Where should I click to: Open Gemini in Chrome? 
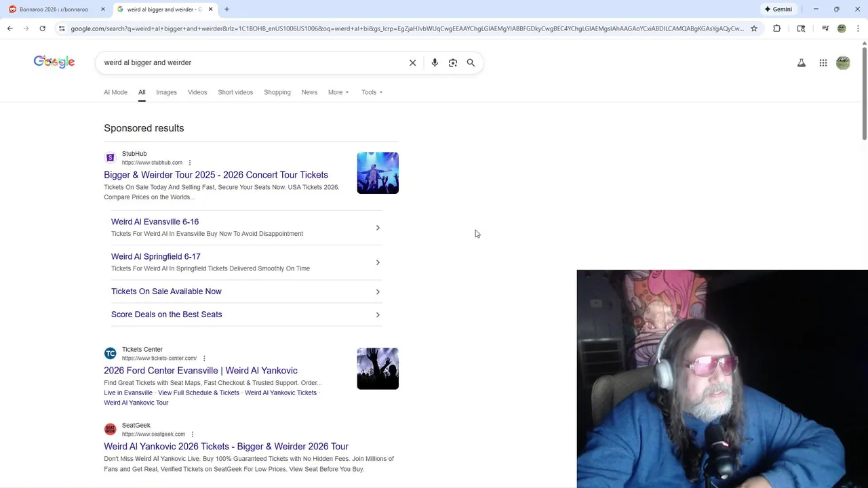pos(778,9)
